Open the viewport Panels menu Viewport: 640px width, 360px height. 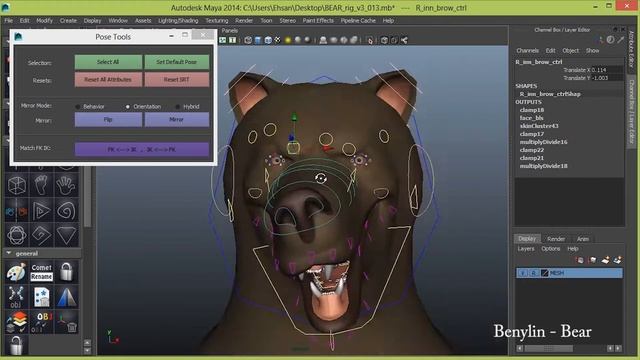(229, 31)
